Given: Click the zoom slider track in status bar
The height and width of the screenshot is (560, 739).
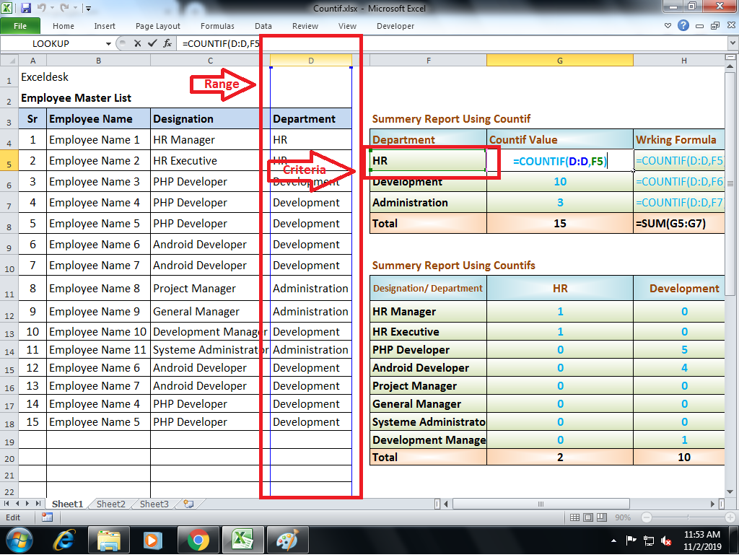Looking at the screenshot, I should pos(688,517).
